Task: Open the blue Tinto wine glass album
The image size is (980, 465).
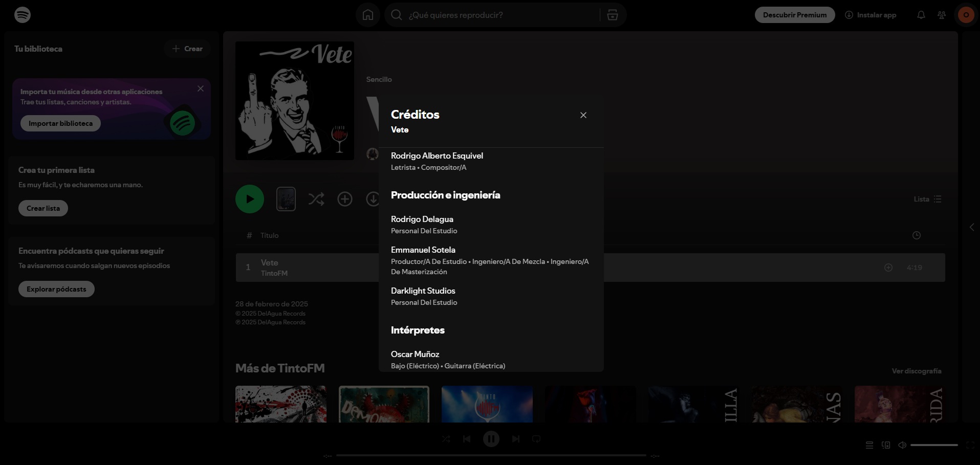Action: (487, 404)
